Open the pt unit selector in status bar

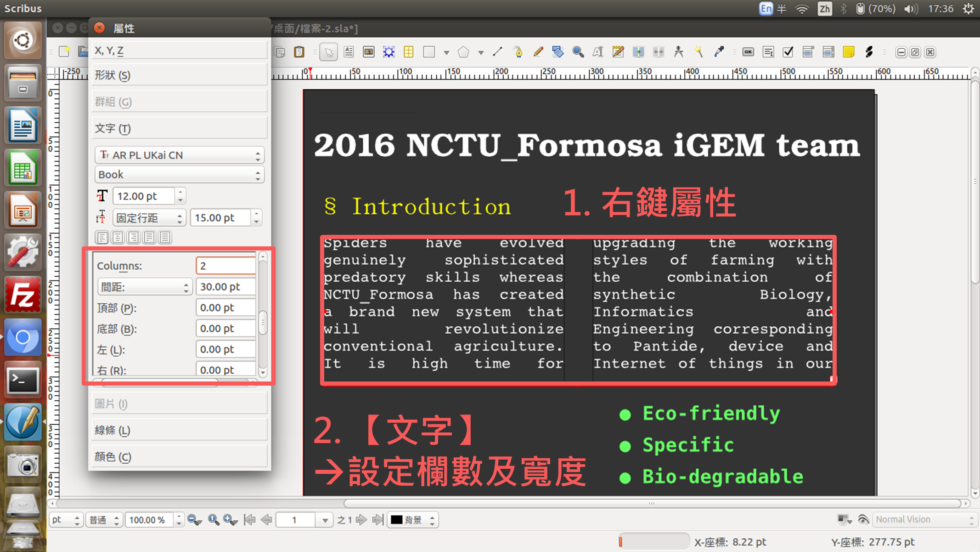coord(66,520)
